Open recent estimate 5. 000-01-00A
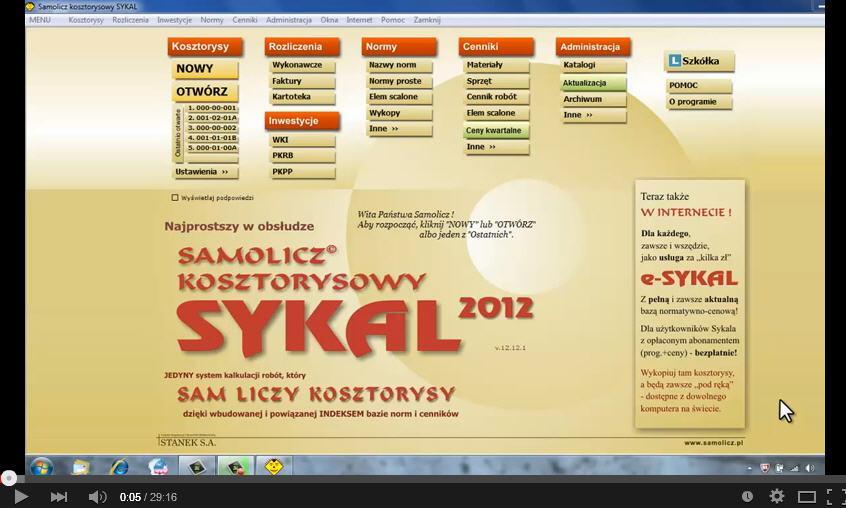Screen dimensions: 846x508 tap(212, 148)
